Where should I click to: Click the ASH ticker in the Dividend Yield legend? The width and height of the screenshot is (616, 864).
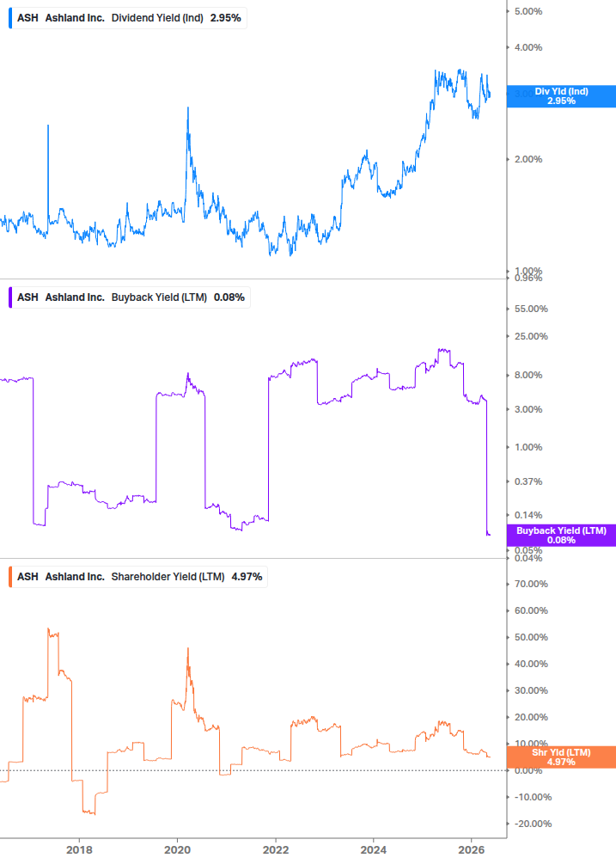click(x=27, y=18)
